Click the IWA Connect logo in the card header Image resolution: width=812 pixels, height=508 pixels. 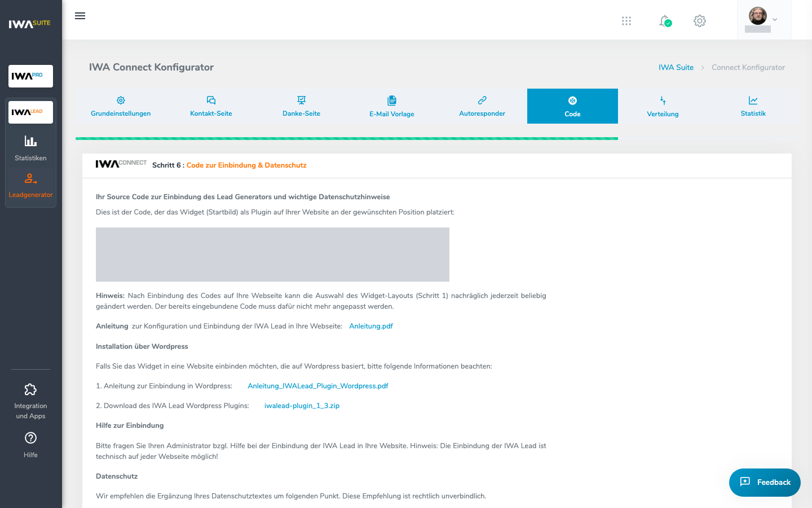[121, 164]
